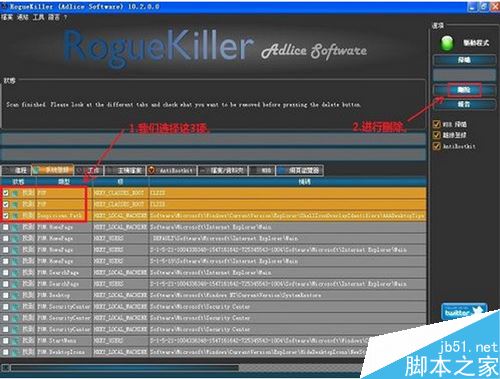Click registry icon of PUM.SearchPage HKEY_USERS row
This screenshot has height=379, width=500.
pyautogui.click(x=15, y=284)
